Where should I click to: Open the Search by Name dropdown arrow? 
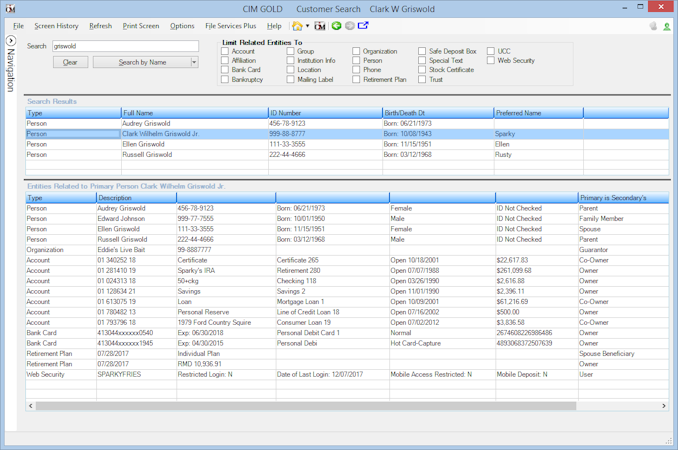click(194, 62)
